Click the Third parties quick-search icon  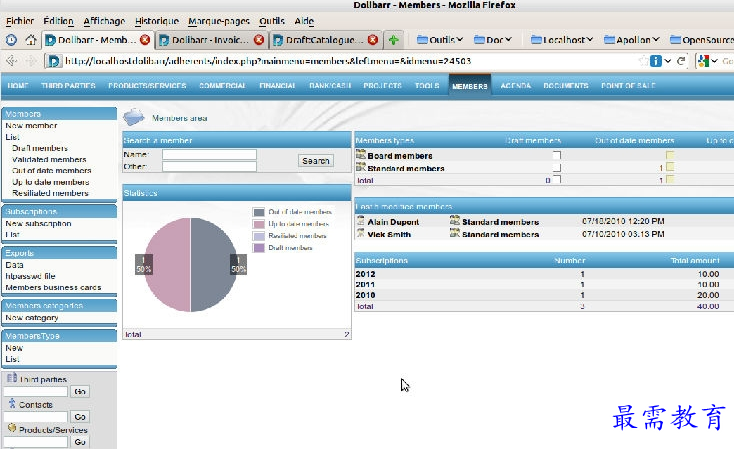(12, 378)
